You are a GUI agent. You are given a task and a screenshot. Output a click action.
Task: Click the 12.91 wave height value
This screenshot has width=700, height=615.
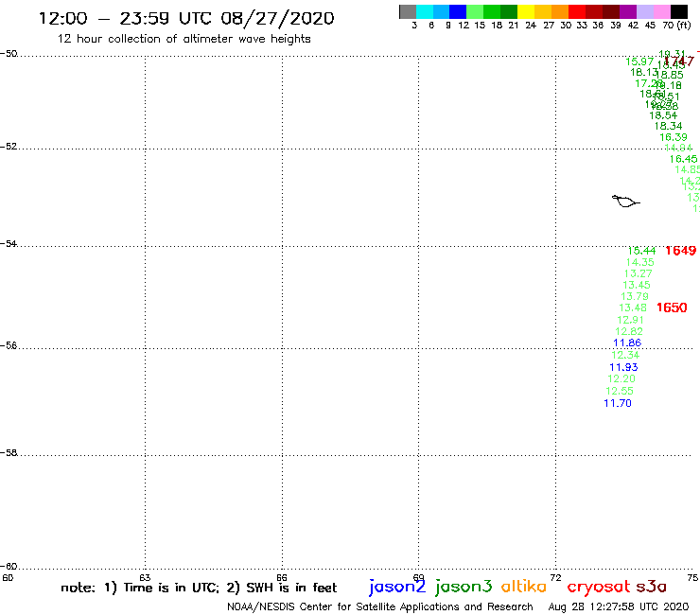(630, 320)
